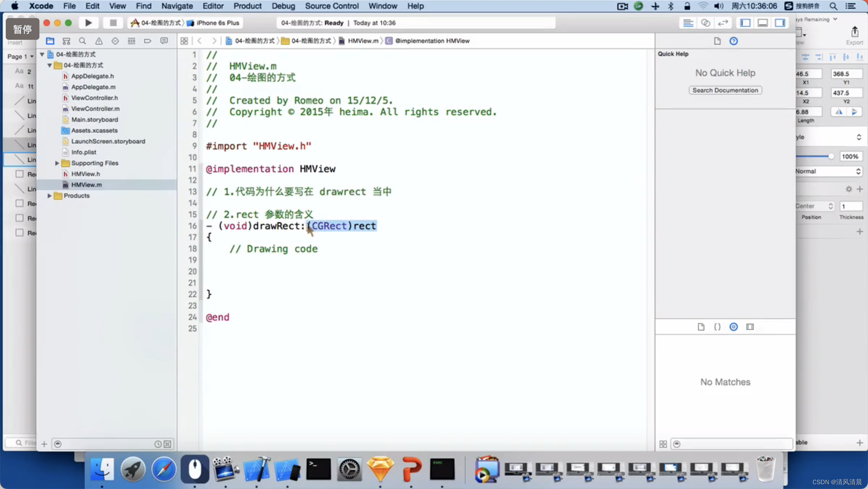The height and width of the screenshot is (489, 868).
Task: Open Finder from the Dock
Action: (x=102, y=469)
